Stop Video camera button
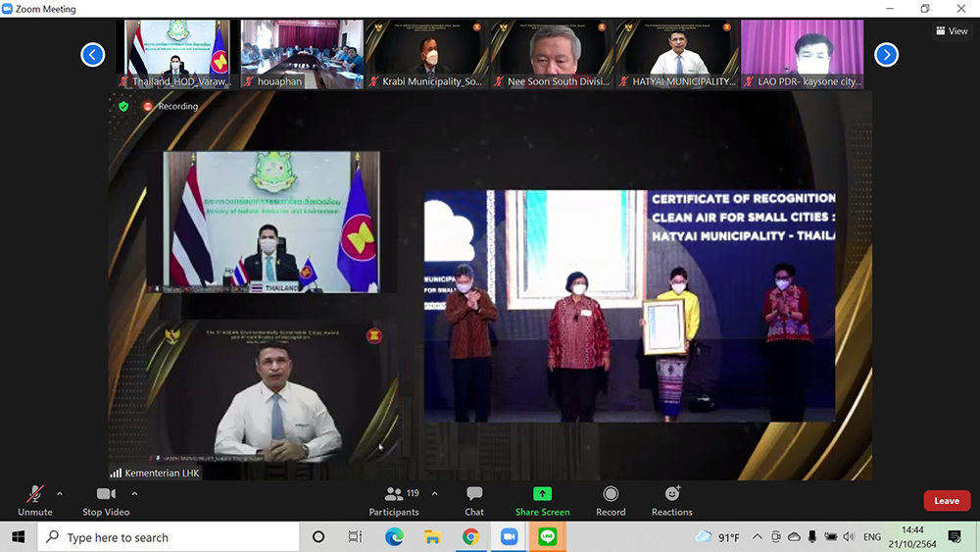The width and height of the screenshot is (980, 552). [x=106, y=500]
